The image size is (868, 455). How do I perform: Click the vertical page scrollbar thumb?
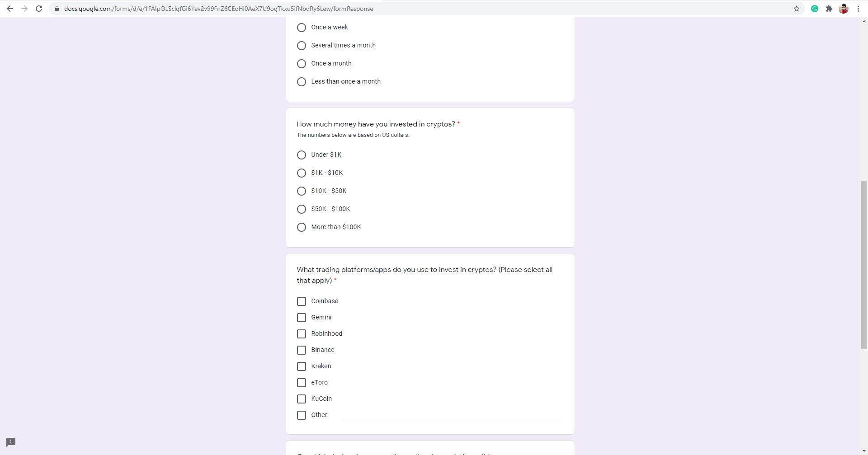864,264
